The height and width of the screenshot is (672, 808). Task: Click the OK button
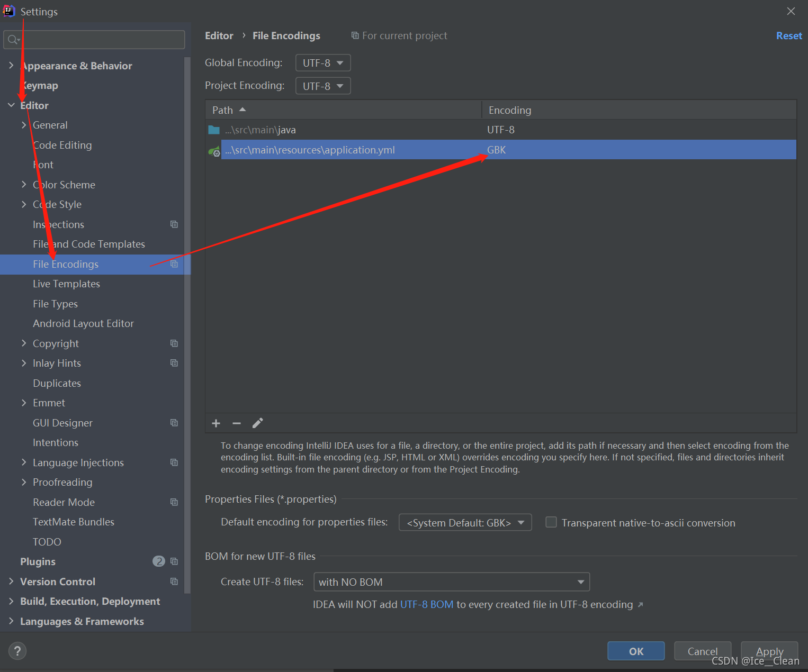click(636, 651)
